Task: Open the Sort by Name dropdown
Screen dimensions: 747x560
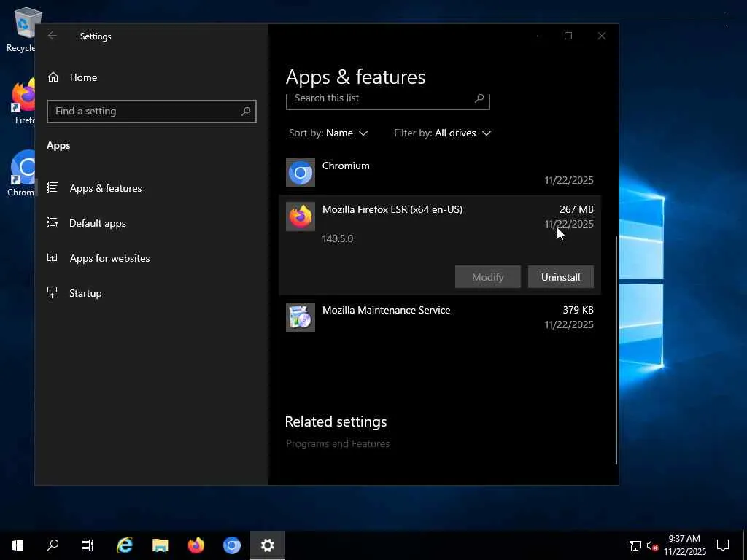Action: pyautogui.click(x=328, y=133)
